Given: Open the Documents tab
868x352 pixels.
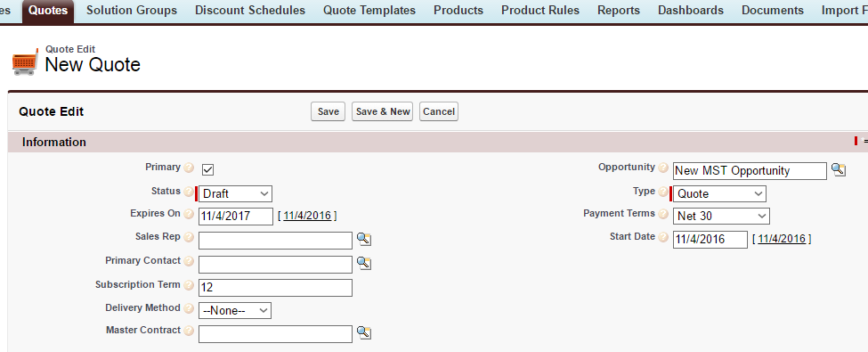Looking at the screenshot, I should point(773,11).
